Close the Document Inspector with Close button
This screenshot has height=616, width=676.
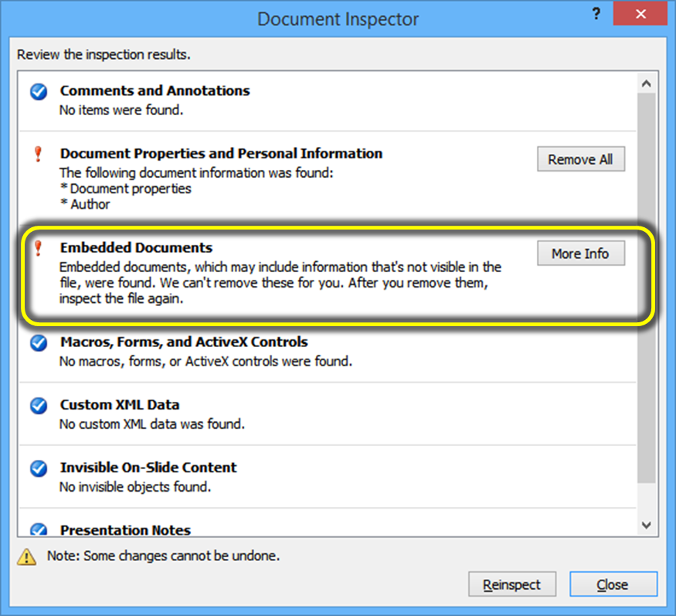pos(613,584)
